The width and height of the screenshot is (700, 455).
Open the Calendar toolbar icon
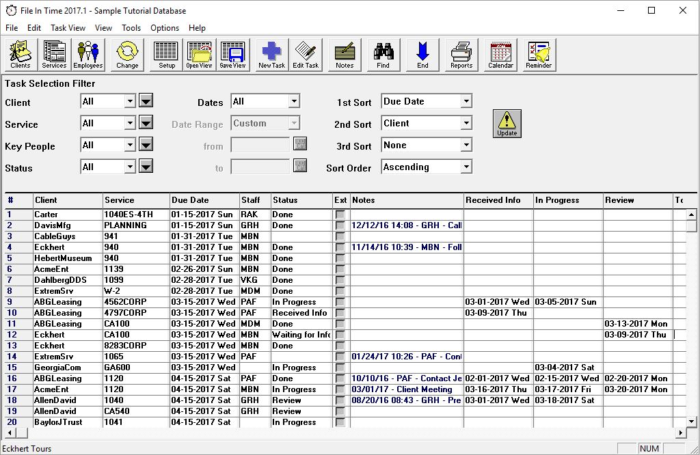pyautogui.click(x=500, y=54)
